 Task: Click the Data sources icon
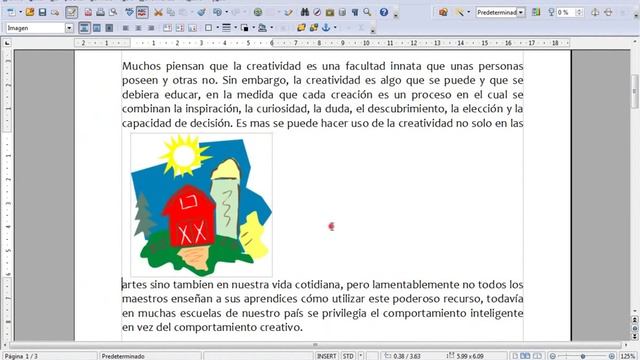point(342,12)
